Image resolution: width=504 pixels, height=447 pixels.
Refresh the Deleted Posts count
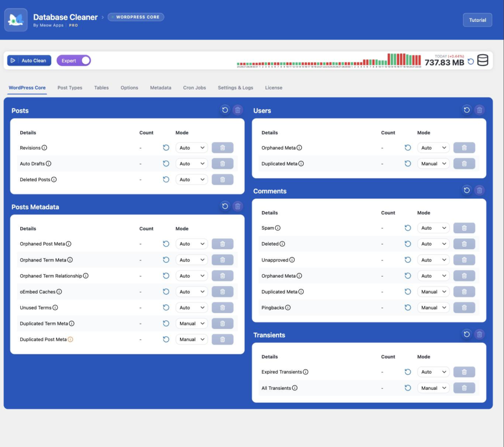[166, 180]
